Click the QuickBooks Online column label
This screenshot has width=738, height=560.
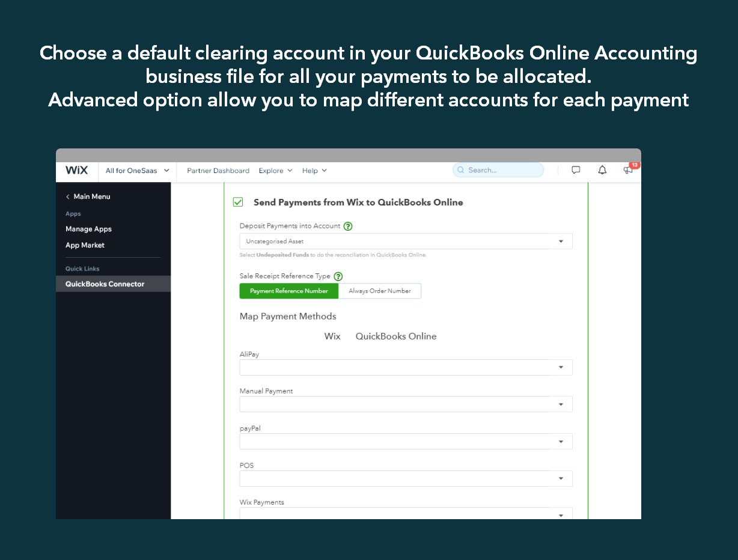click(x=396, y=336)
